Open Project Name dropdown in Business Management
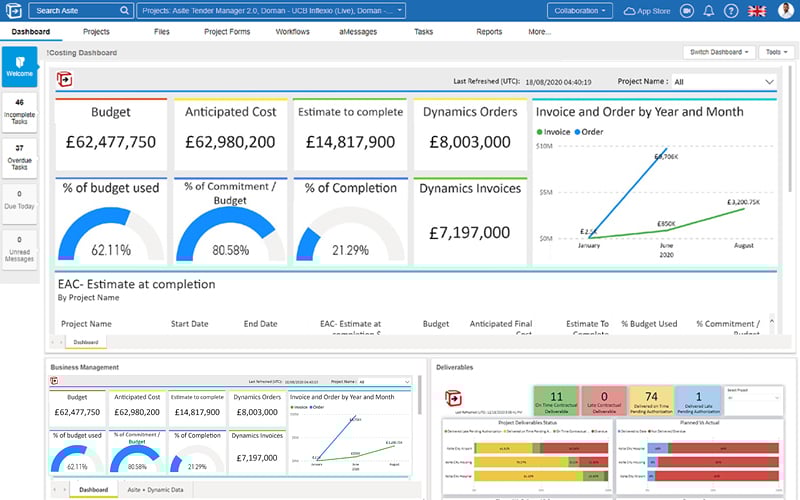Image resolution: width=800 pixels, height=500 pixels. point(384,382)
